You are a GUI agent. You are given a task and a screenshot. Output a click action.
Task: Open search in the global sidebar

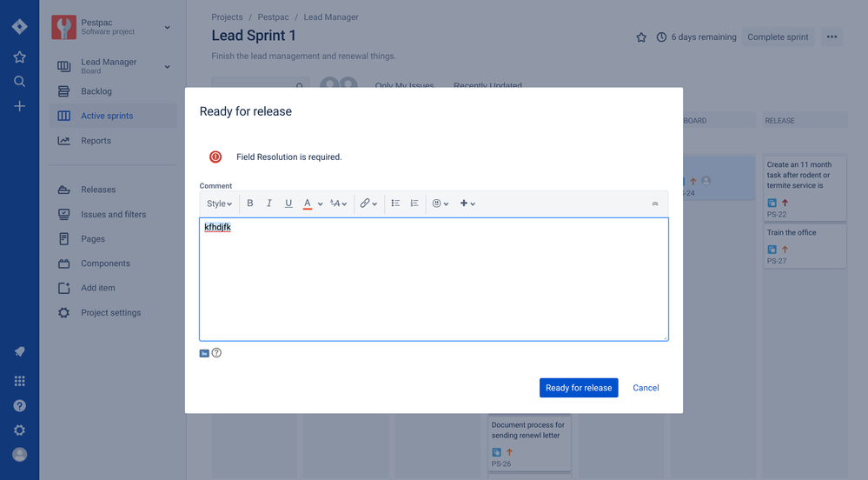[19, 82]
